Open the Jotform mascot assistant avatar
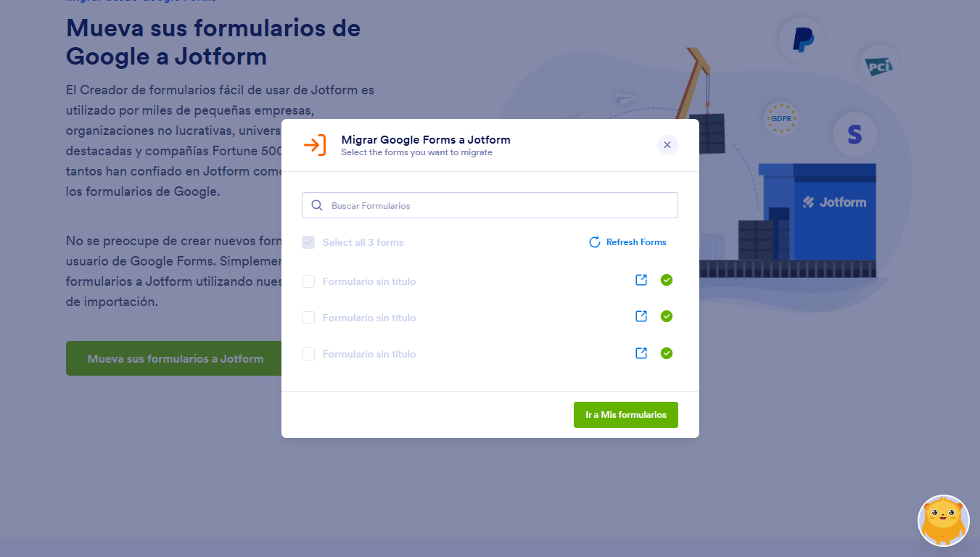This screenshot has height=557, width=980. click(x=944, y=521)
